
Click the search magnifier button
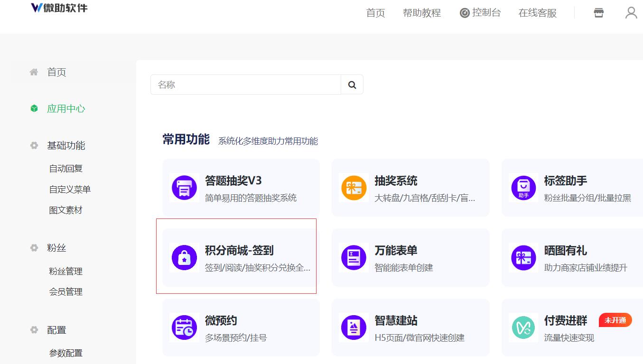(x=352, y=85)
